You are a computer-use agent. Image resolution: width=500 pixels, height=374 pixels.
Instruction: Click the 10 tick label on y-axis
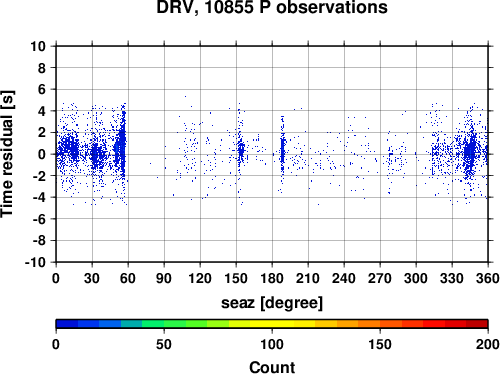click(x=38, y=46)
